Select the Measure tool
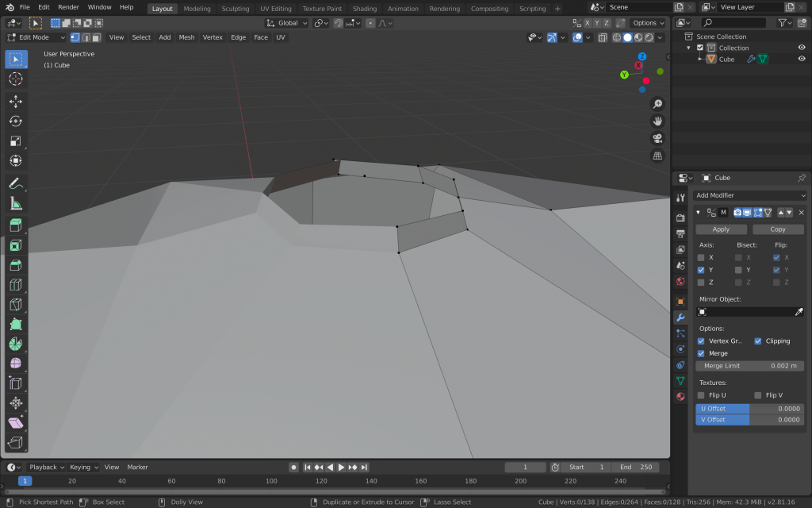Screen dimensions: 812x508 (16, 203)
